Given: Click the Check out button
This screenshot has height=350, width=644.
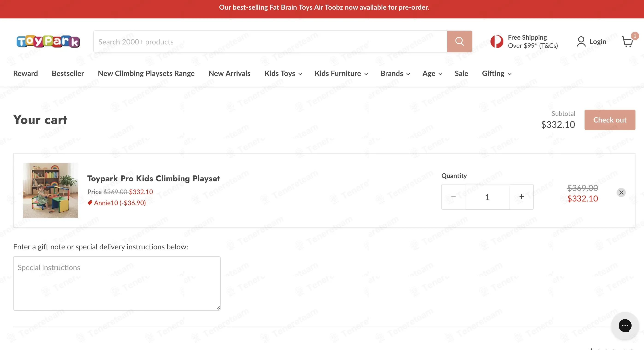Looking at the screenshot, I should click(x=609, y=120).
